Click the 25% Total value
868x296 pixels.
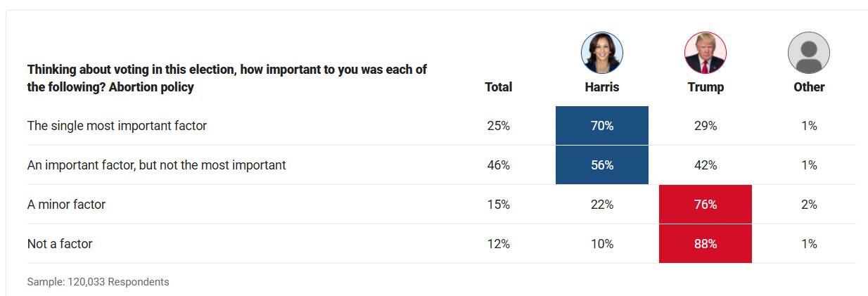point(498,126)
